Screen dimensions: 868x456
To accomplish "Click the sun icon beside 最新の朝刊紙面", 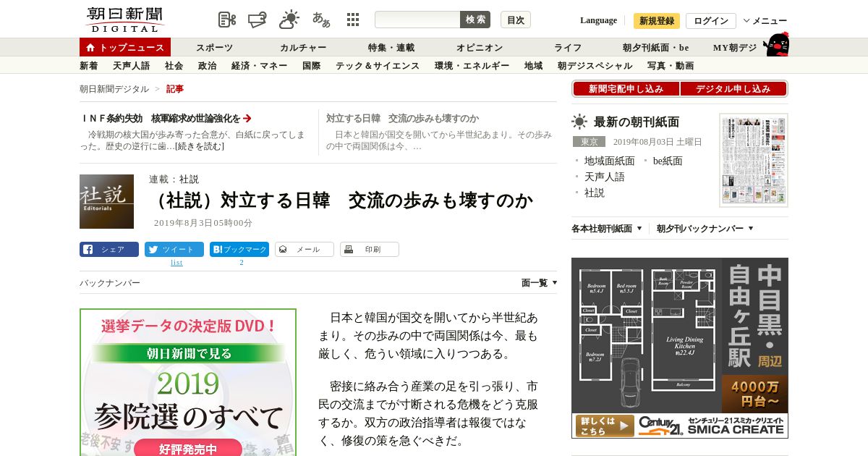I will click(579, 122).
